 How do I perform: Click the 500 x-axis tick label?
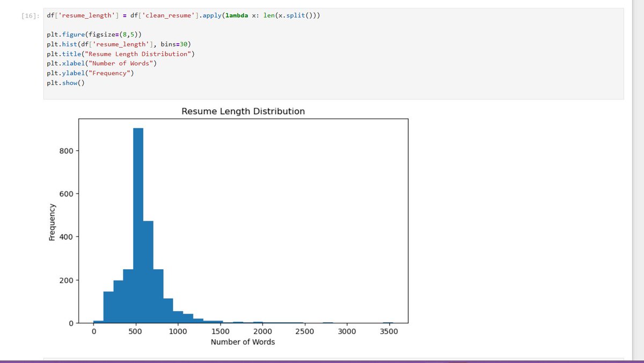(x=136, y=331)
